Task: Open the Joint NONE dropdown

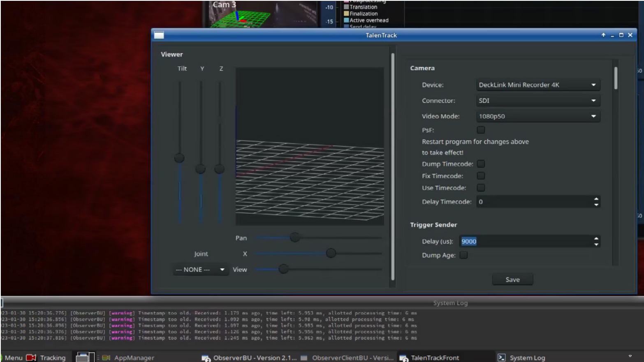Action: pos(200,270)
